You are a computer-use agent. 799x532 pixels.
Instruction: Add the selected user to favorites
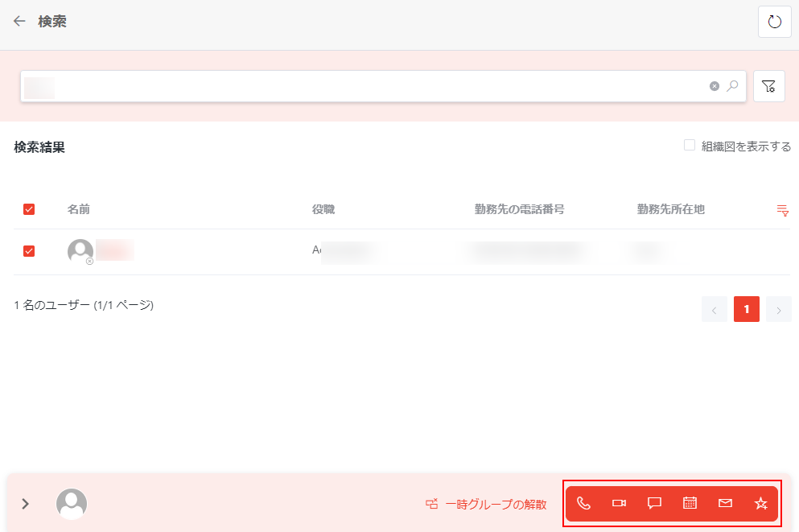click(x=761, y=504)
